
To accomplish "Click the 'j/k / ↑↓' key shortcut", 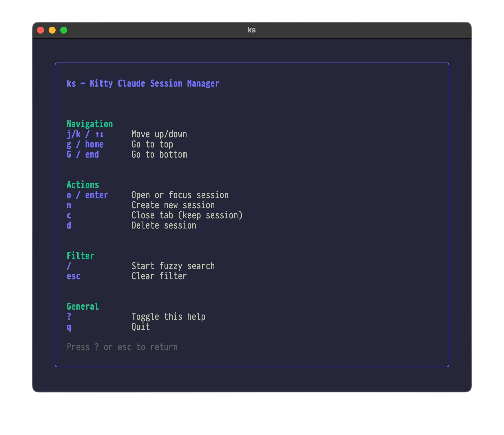I will coord(85,134).
